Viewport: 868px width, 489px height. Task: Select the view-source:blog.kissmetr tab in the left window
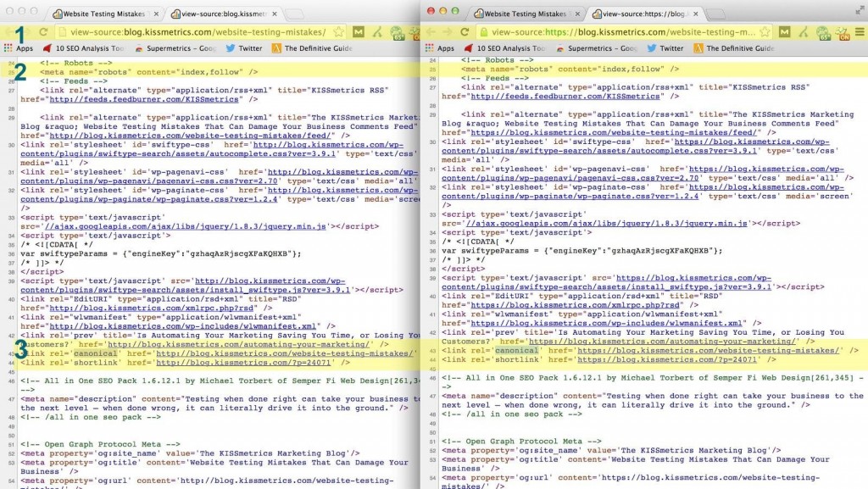click(224, 14)
